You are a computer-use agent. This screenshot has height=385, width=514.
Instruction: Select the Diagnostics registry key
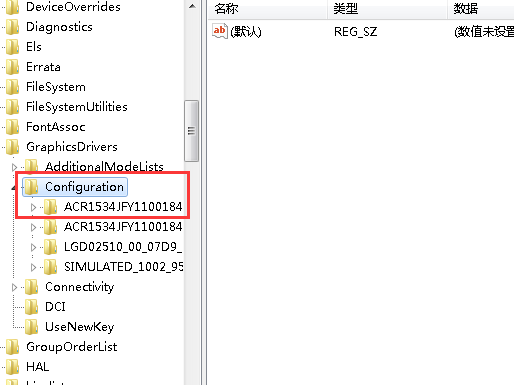[59, 27]
